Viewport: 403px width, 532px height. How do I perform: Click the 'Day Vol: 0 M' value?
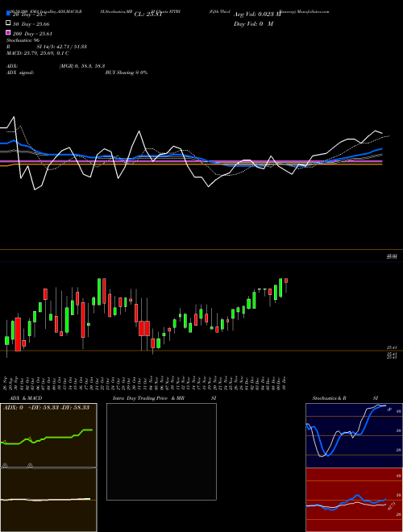click(253, 24)
